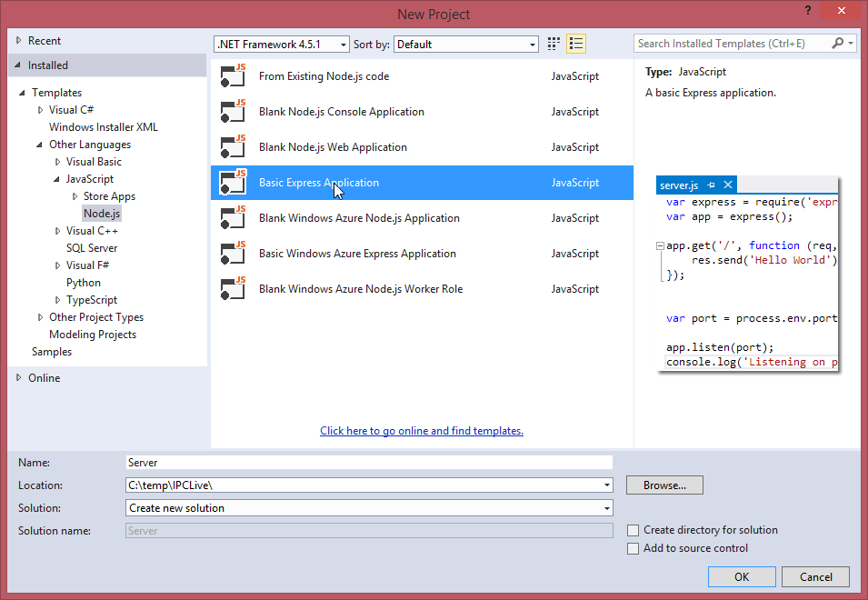Select the server.js preview tab
The width and height of the screenshot is (868, 600).
(677, 184)
